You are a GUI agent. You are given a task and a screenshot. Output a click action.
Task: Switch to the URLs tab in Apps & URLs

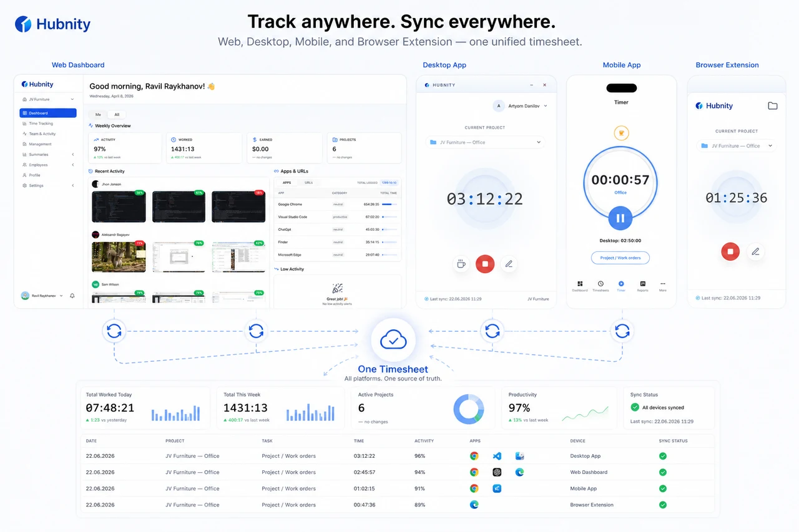308,183
